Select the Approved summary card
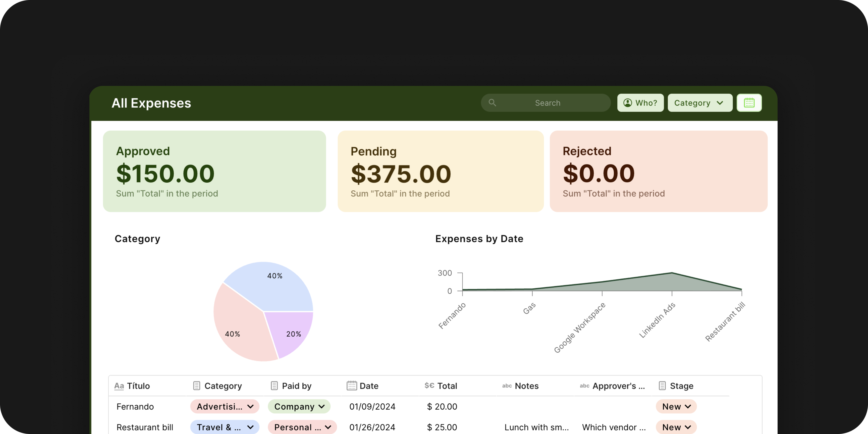Image resolution: width=868 pixels, height=434 pixels. point(214,171)
